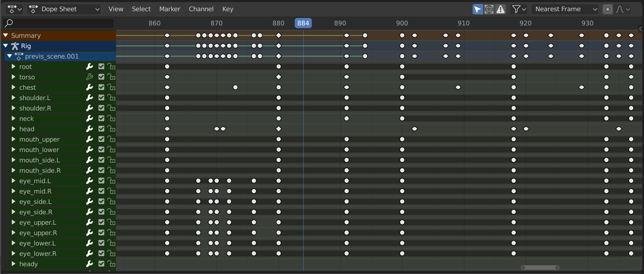Toggle the warning error display icon

point(500,9)
